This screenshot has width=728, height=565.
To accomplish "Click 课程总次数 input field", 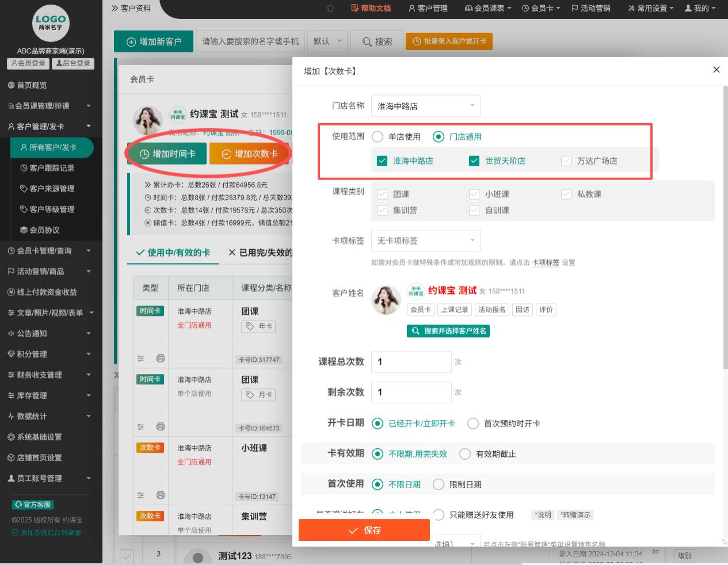I will click(x=411, y=362).
